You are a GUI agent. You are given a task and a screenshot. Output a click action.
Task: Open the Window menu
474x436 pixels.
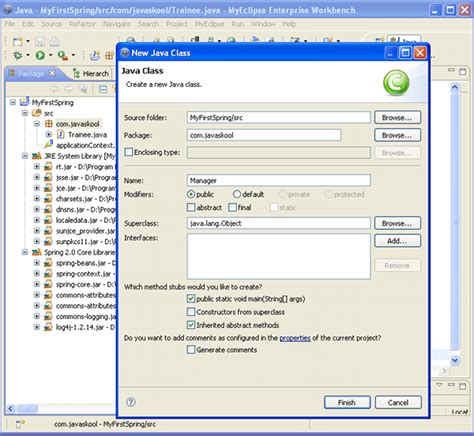(263, 24)
